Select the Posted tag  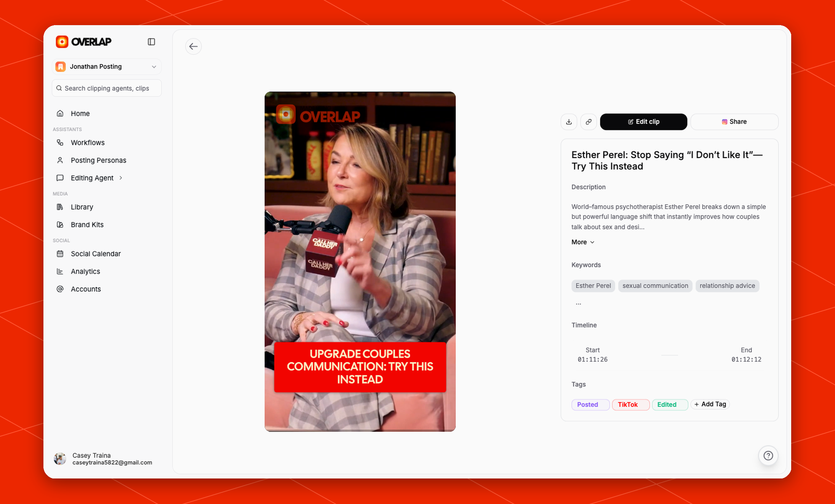(590, 405)
